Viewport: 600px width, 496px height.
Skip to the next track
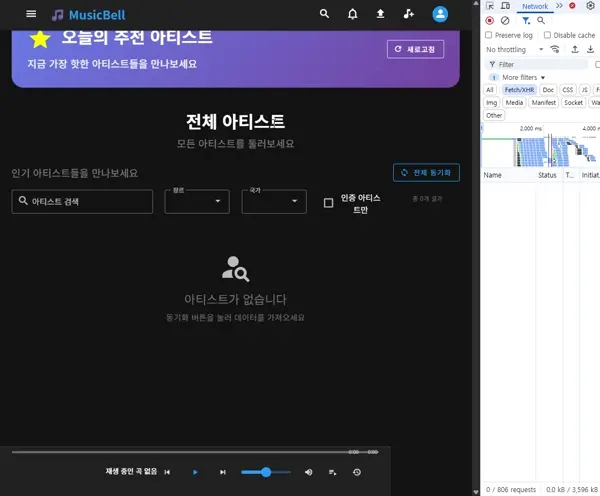point(223,472)
